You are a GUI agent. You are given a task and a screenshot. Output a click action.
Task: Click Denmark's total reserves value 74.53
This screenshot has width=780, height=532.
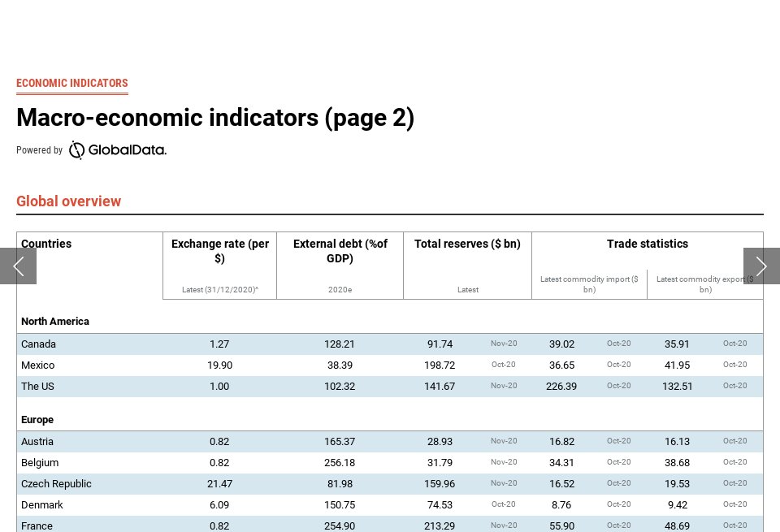point(440,505)
